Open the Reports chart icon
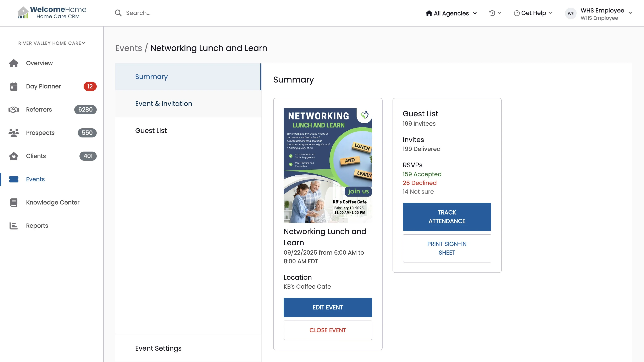This screenshot has height=362, width=644. (x=13, y=226)
